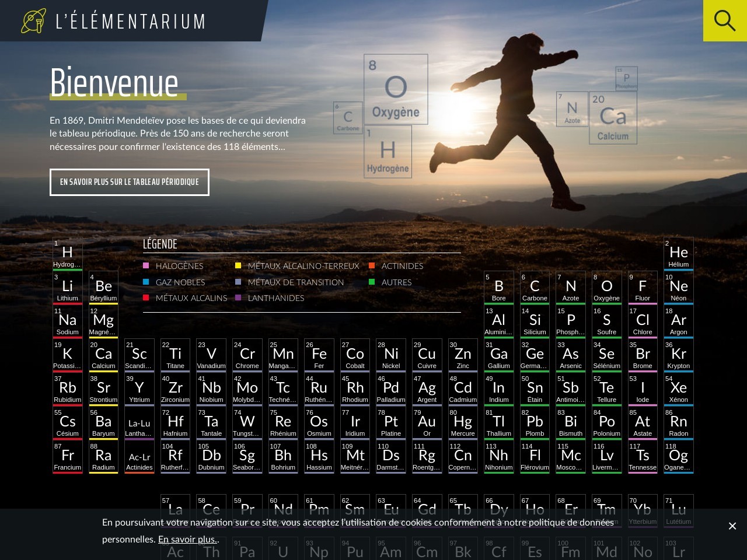Open the Sélénium (Se) element tile
Screen dimensions: 747x560
607,355
